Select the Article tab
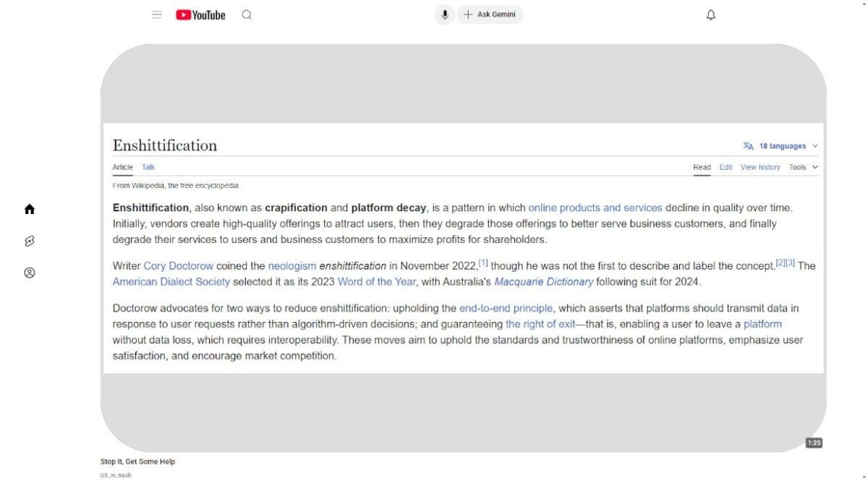The image size is (868, 481). pyautogui.click(x=123, y=167)
